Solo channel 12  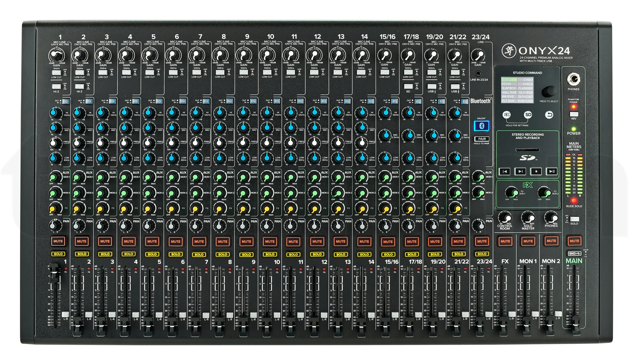tap(317, 254)
